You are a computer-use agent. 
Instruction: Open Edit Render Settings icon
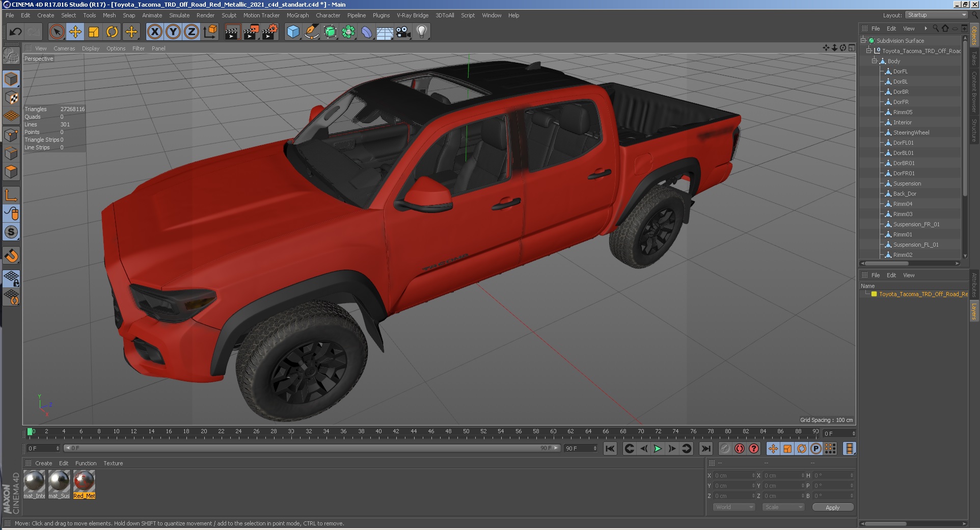269,32
